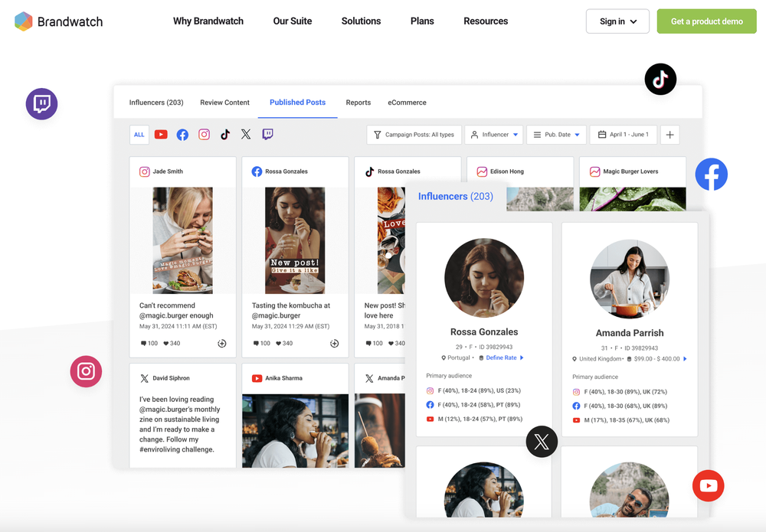Click Instagram icon on Jade Smith's post
The height and width of the screenshot is (532, 766).
[145, 171]
